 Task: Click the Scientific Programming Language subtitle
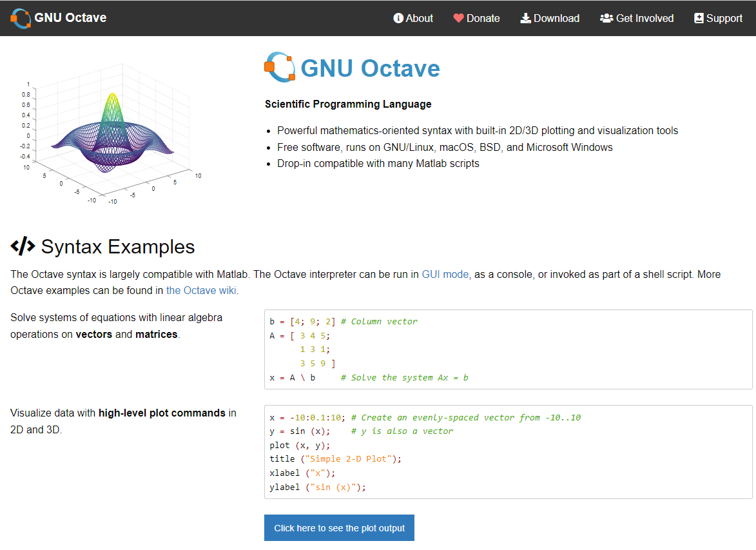point(348,104)
